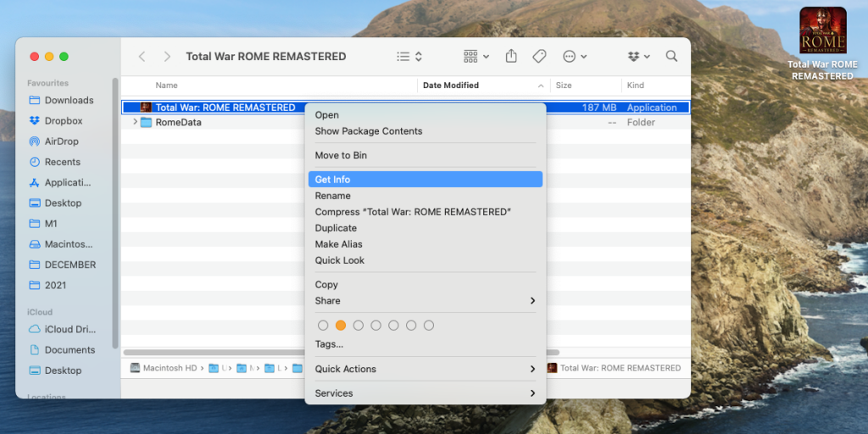The image size is (868, 434).
Task: Open iCloud Drive in the sidebar
Action: (x=62, y=330)
